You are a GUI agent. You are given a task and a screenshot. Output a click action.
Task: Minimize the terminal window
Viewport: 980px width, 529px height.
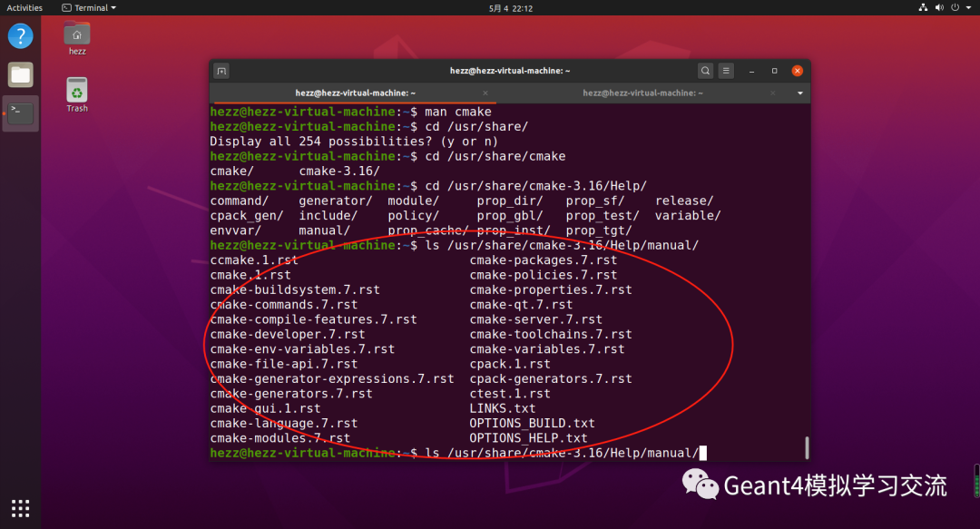point(751,71)
